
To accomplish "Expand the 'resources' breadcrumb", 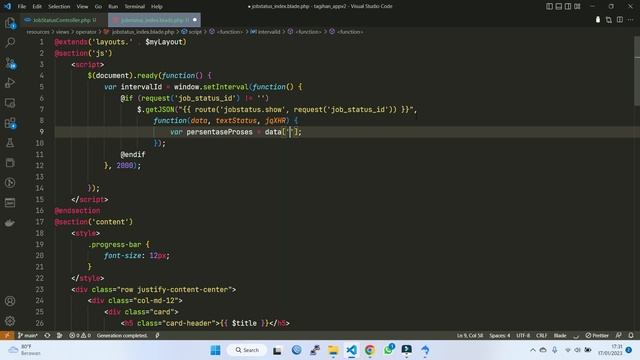I will 38,32.
